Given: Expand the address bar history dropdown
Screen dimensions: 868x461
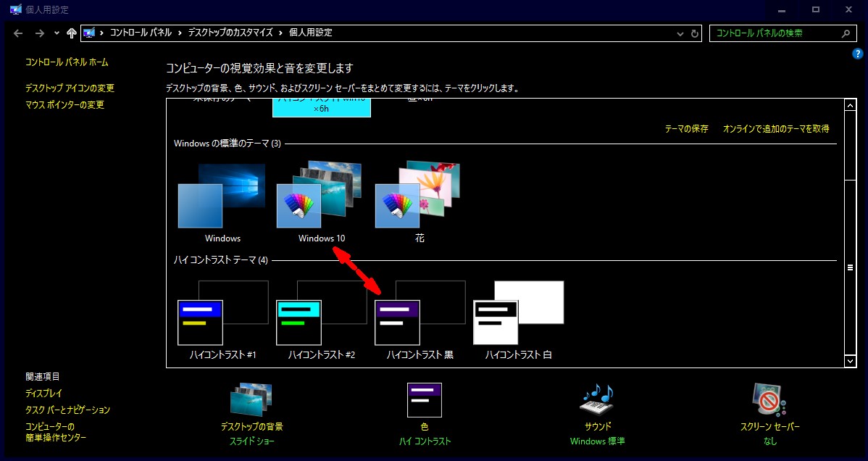Looking at the screenshot, I should coord(680,34).
